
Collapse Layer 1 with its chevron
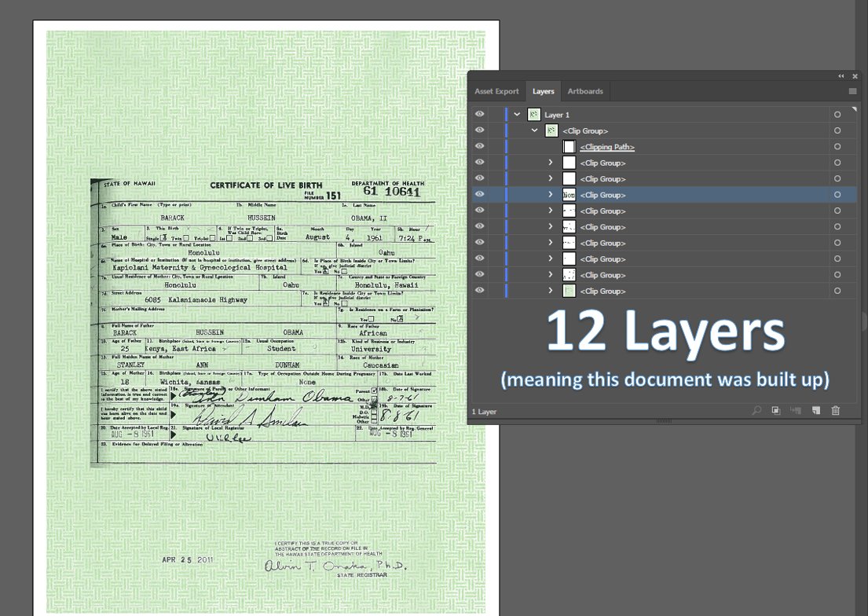[517, 115]
